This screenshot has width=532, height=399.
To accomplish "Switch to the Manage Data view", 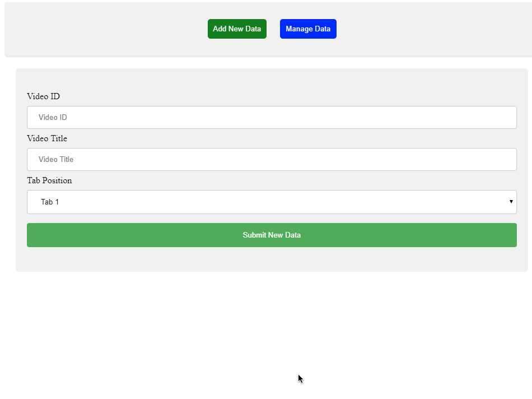I will [x=308, y=29].
